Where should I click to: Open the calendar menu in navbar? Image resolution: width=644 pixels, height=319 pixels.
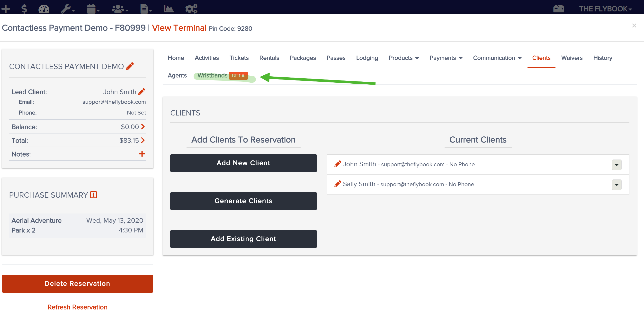pos(93,9)
